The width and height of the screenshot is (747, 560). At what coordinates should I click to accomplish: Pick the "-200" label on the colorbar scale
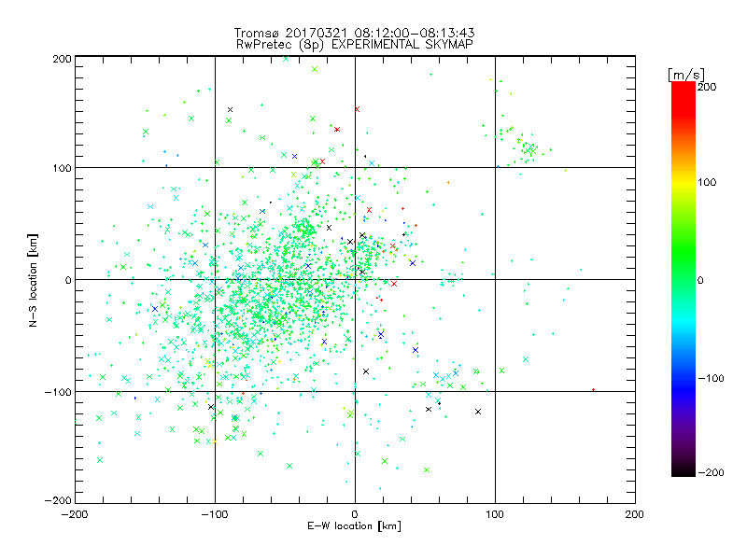711,473
